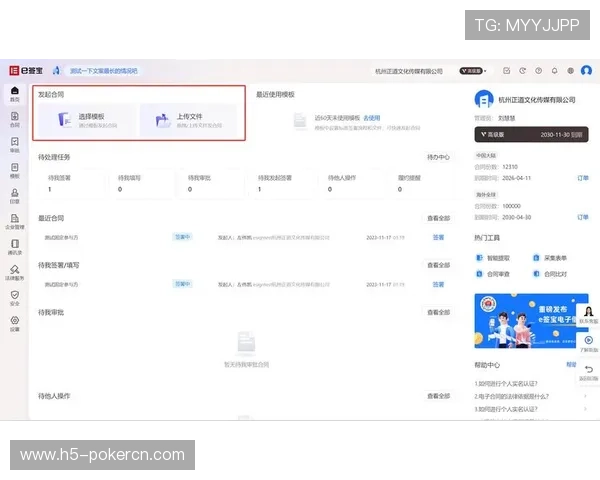Screen dimensions: 600x480
Task: Click the blue announcement text in top bar
Action: tap(104, 71)
